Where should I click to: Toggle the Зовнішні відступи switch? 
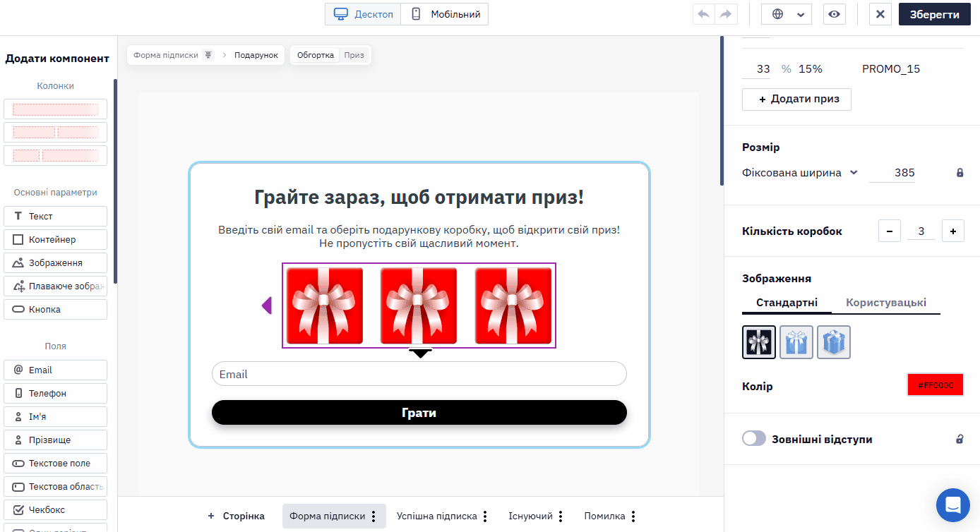(754, 439)
